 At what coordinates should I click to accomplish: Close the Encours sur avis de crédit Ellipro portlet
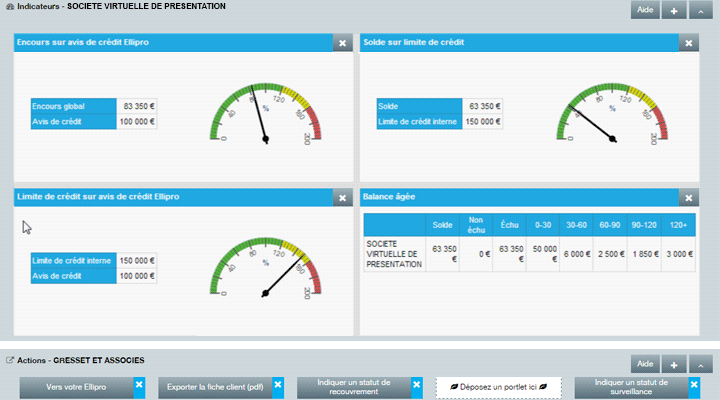tap(342, 43)
